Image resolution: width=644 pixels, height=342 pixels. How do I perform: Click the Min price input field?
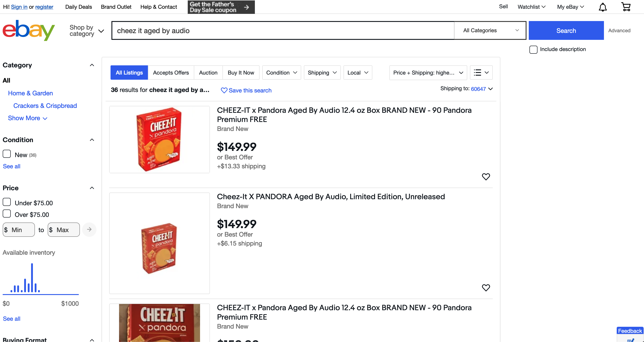pyautogui.click(x=21, y=230)
